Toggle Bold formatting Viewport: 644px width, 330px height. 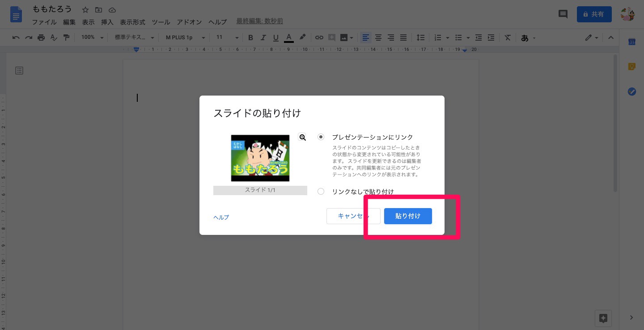click(x=250, y=38)
